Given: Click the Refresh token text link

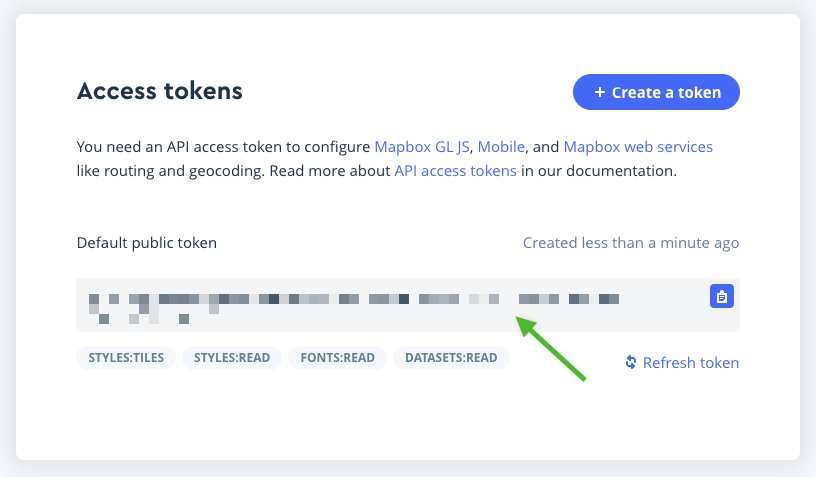Looking at the screenshot, I should coord(691,363).
